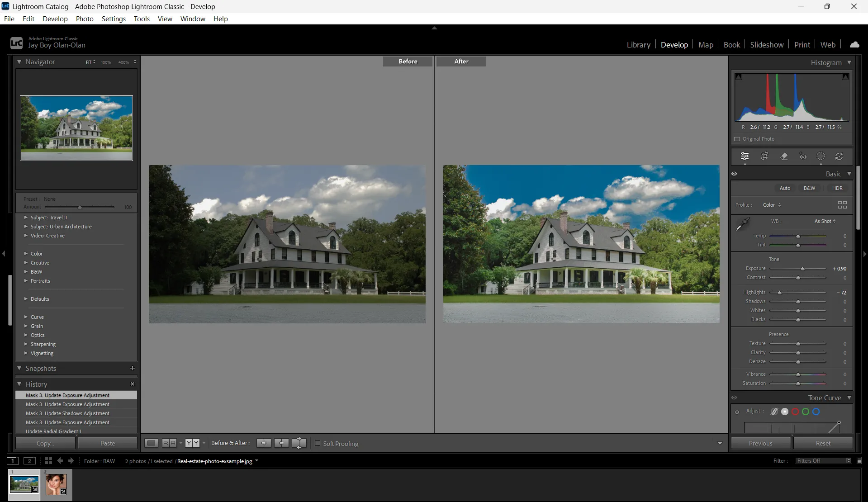Adjust the Exposure slider handle
868x502 pixels.
[x=802, y=269]
